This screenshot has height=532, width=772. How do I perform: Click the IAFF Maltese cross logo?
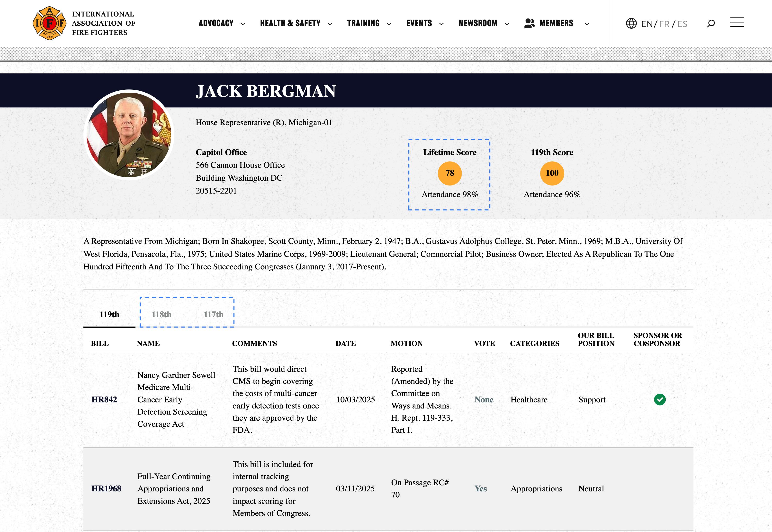click(49, 23)
